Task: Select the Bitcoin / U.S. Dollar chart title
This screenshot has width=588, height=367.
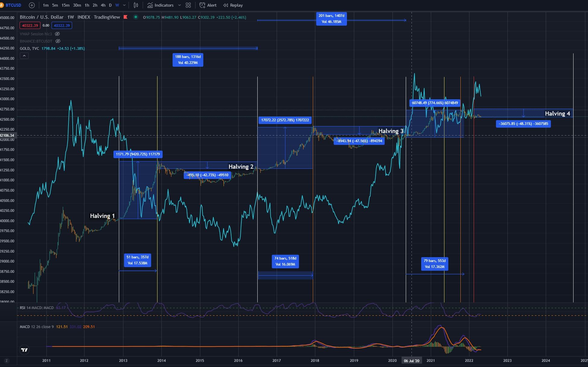Action: pos(42,17)
